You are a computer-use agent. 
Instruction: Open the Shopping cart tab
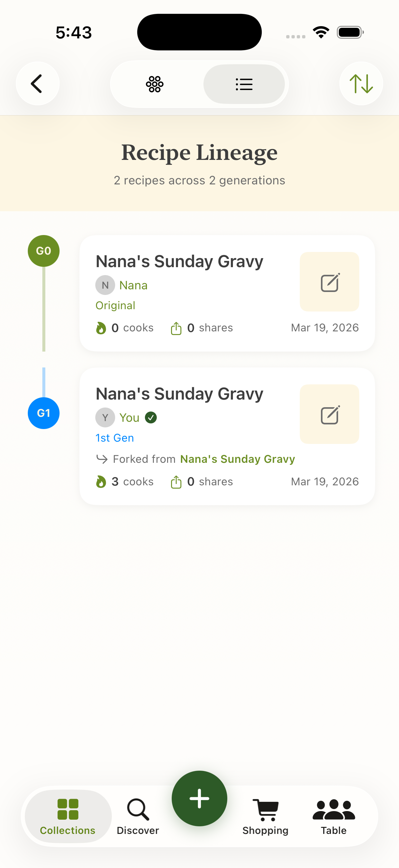(x=265, y=816)
